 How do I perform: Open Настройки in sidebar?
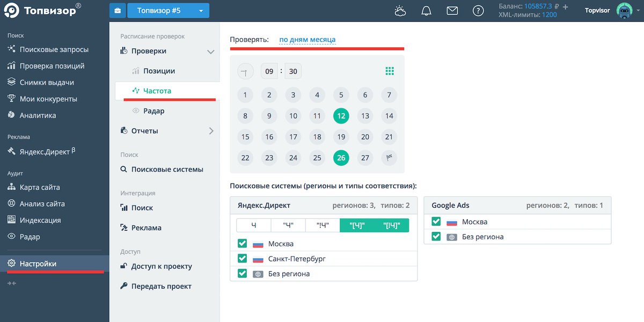(54, 264)
